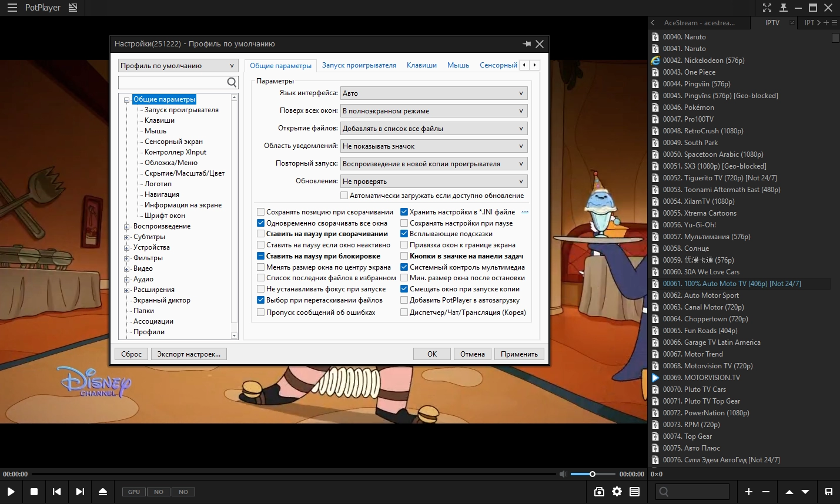Select the 'Субтитры' item in the settings tree
This screenshot has width=840, height=504.
149,237
